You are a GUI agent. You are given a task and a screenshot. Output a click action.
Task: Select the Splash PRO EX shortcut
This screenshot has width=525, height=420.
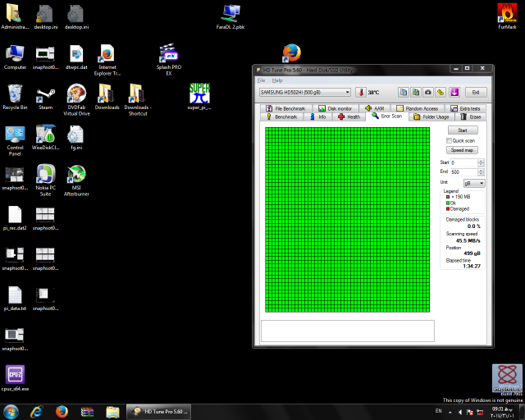[169, 60]
